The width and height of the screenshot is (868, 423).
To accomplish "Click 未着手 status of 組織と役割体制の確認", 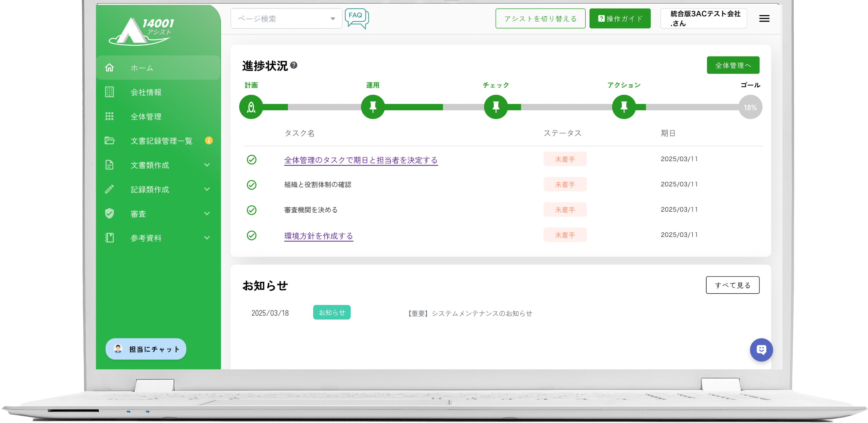I will click(565, 185).
